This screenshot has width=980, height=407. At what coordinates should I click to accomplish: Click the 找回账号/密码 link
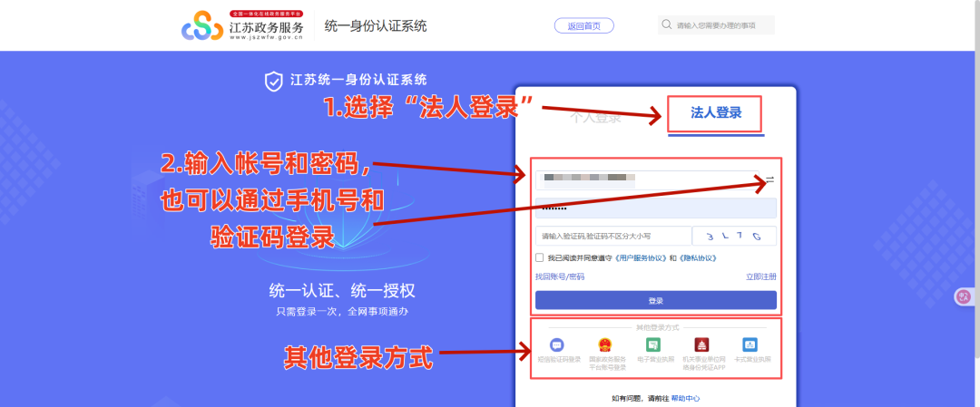[560, 276]
